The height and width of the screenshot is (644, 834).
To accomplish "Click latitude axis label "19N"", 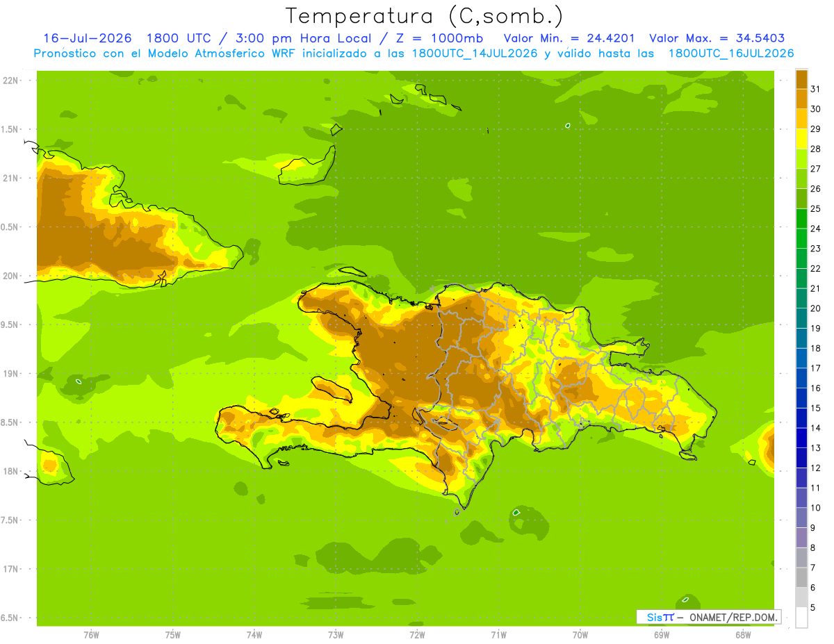I will (x=10, y=374).
